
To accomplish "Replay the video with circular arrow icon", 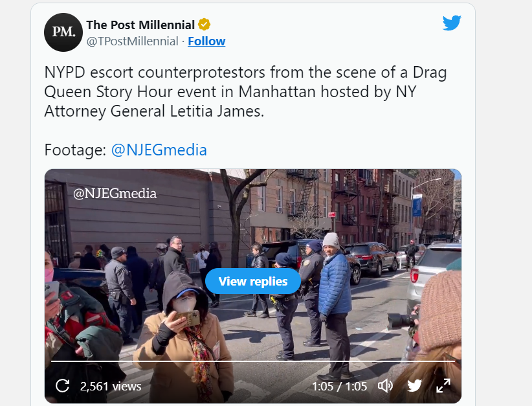I will [62, 386].
